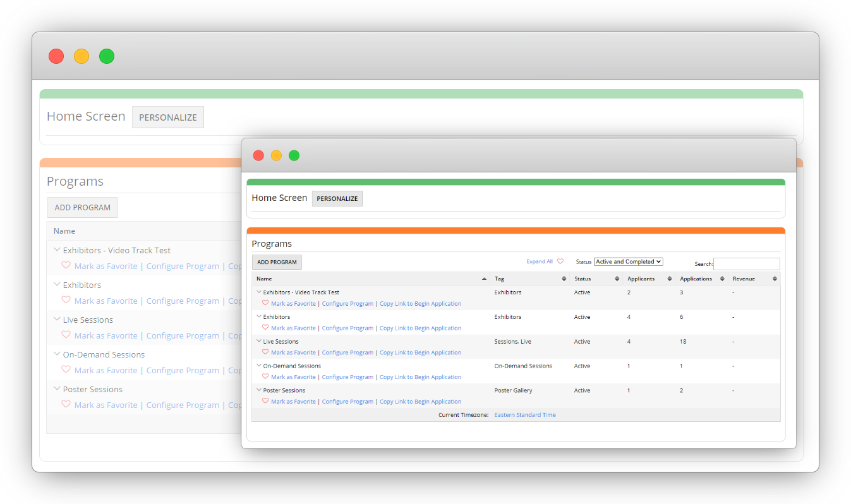Click Configure Program for Poster Sessions

[347, 401]
